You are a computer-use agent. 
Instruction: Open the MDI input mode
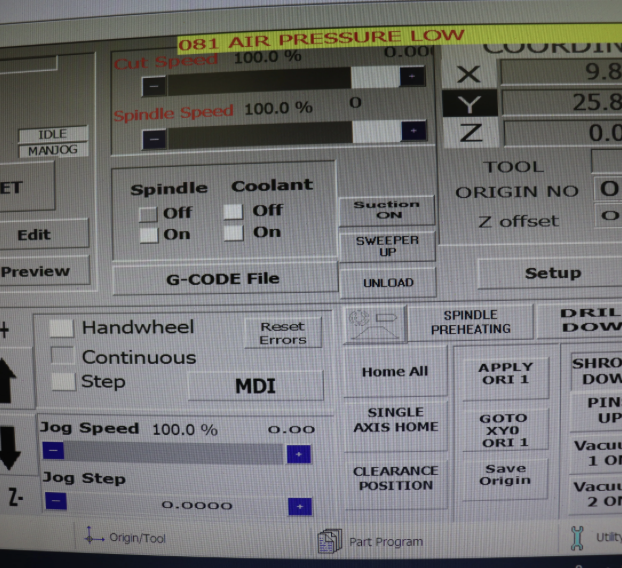coord(255,386)
